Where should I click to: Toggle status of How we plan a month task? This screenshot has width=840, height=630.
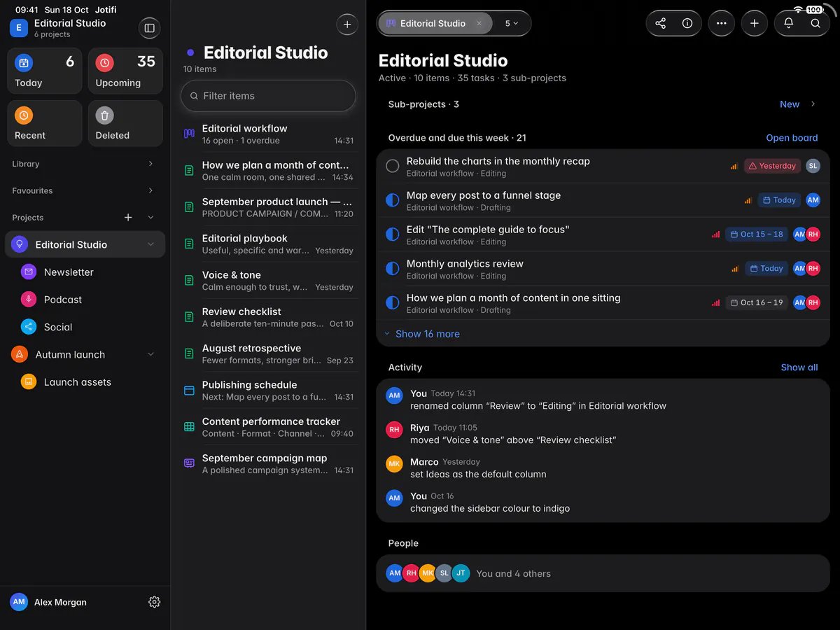click(x=393, y=303)
